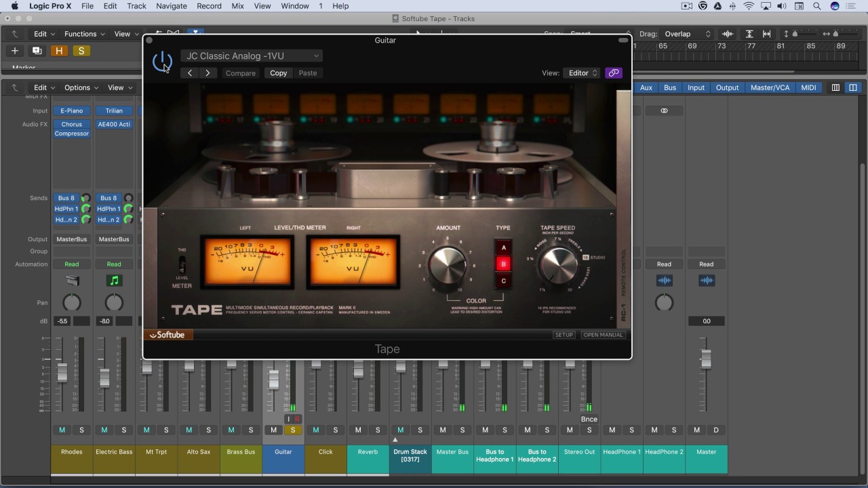
Task: Solo the Guitar channel
Action: pyautogui.click(x=293, y=430)
